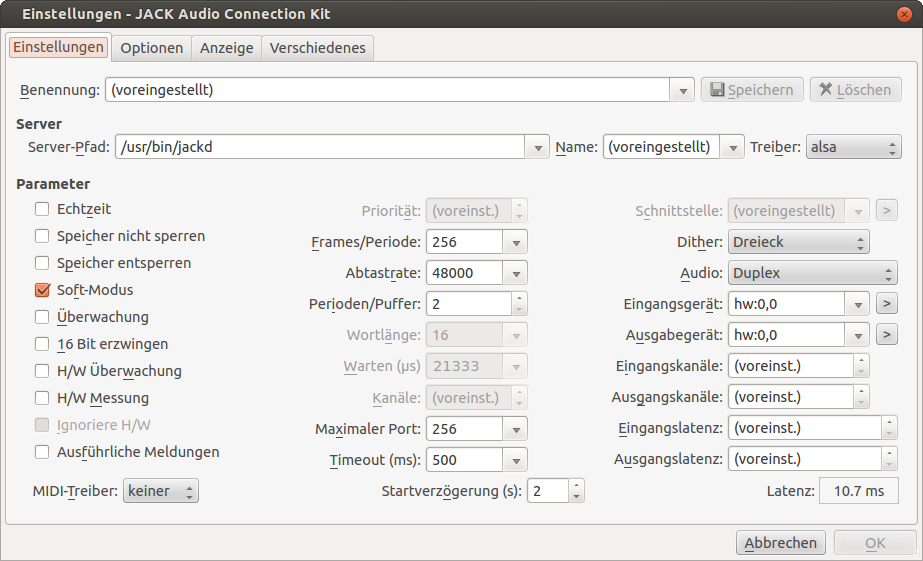Enable H/W Überwachung option

(x=42, y=371)
